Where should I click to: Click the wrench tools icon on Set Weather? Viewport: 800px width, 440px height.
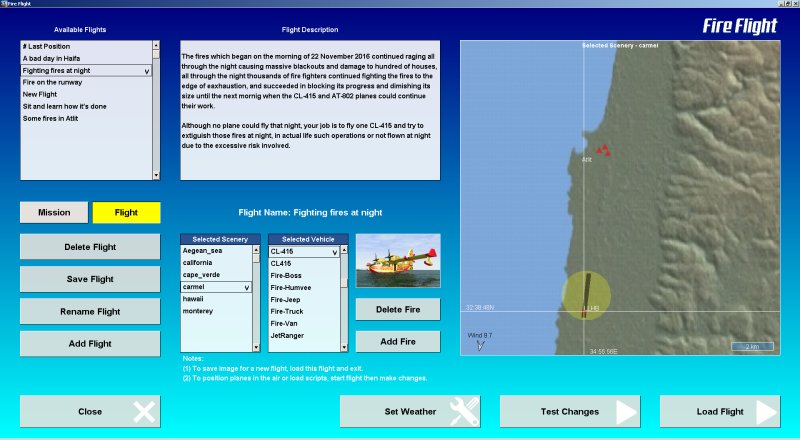(x=464, y=411)
